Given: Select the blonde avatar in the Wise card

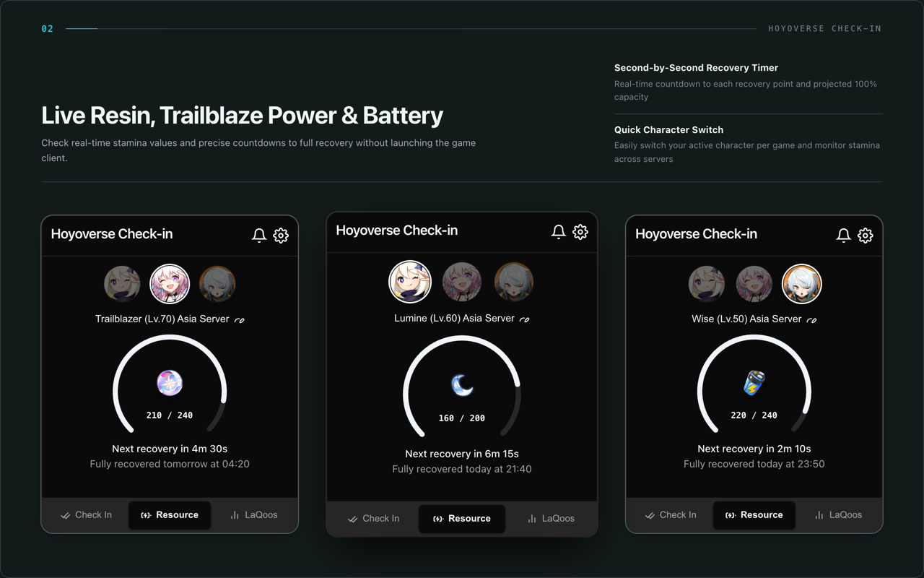Looking at the screenshot, I should (707, 284).
